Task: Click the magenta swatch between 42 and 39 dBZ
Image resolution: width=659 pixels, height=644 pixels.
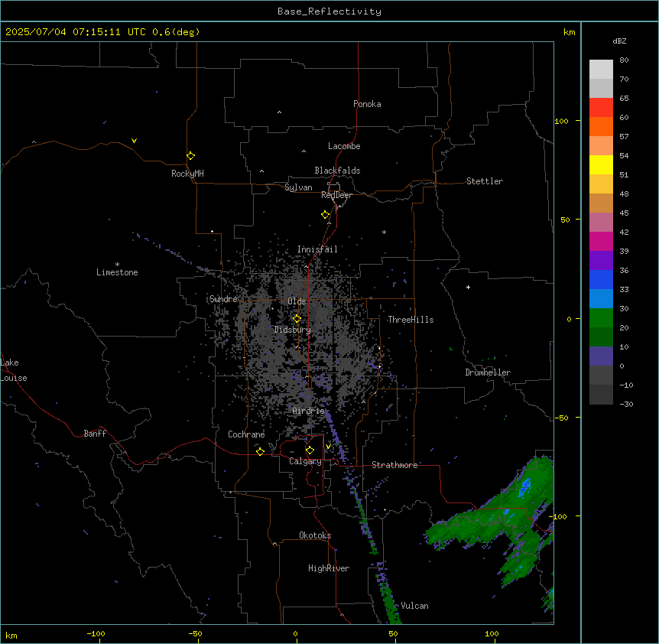Action: (x=601, y=241)
